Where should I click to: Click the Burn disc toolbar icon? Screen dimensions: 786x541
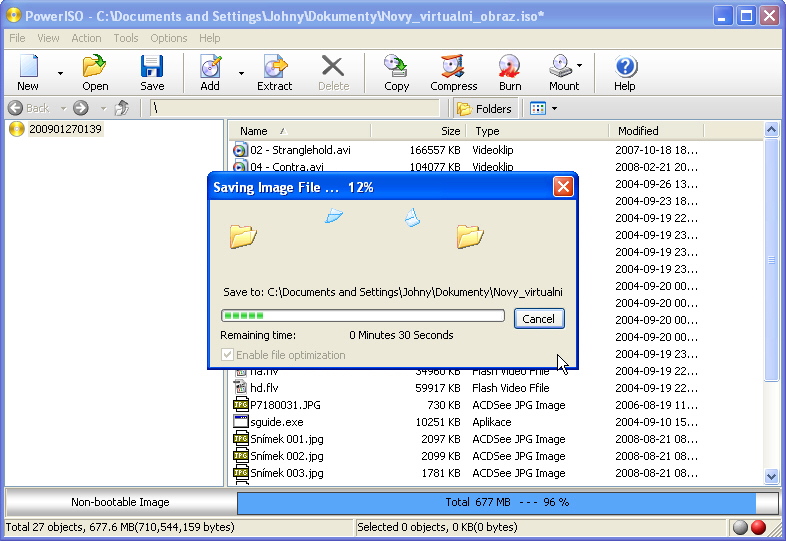[x=509, y=67]
